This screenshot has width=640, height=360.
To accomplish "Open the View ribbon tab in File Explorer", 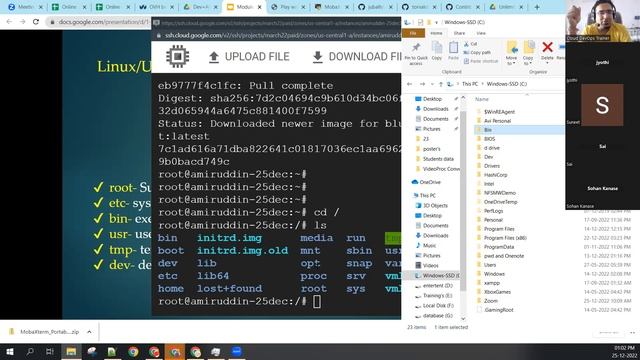I will click(481, 33).
